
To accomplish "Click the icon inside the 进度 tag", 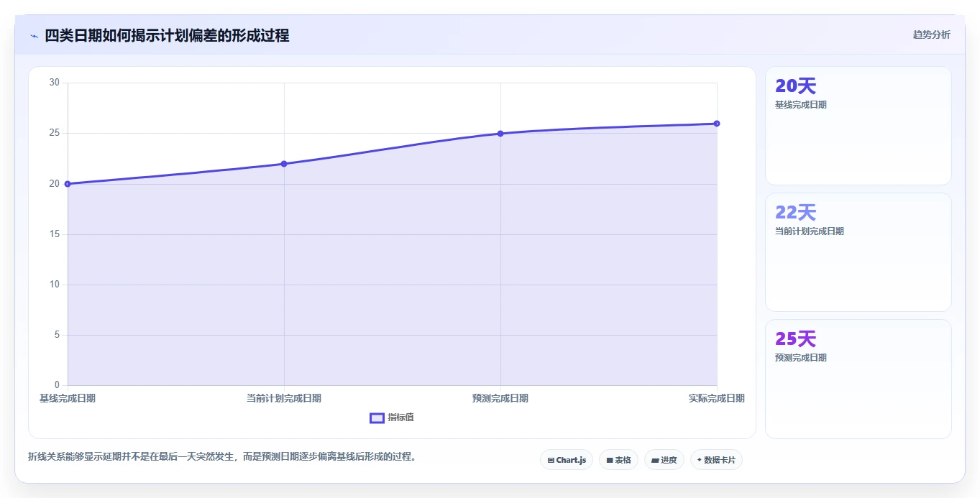I will point(656,460).
